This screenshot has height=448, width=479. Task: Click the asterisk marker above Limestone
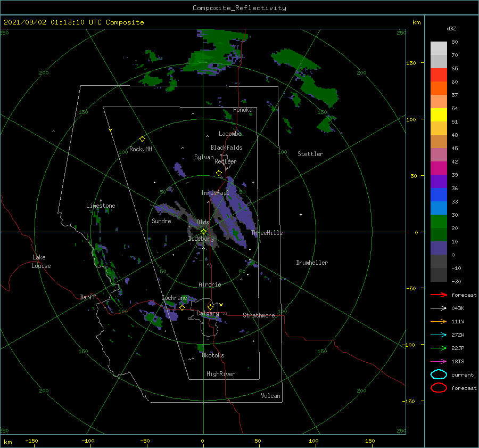[101, 201]
